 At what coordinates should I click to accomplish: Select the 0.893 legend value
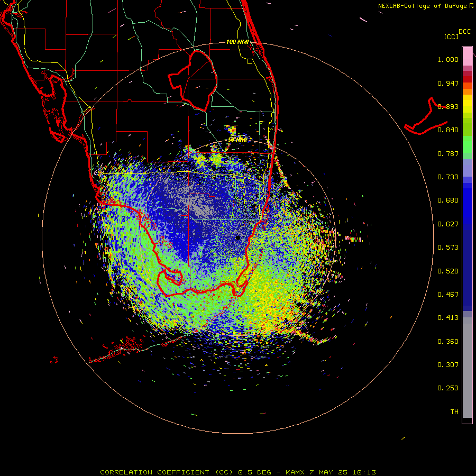(x=448, y=106)
